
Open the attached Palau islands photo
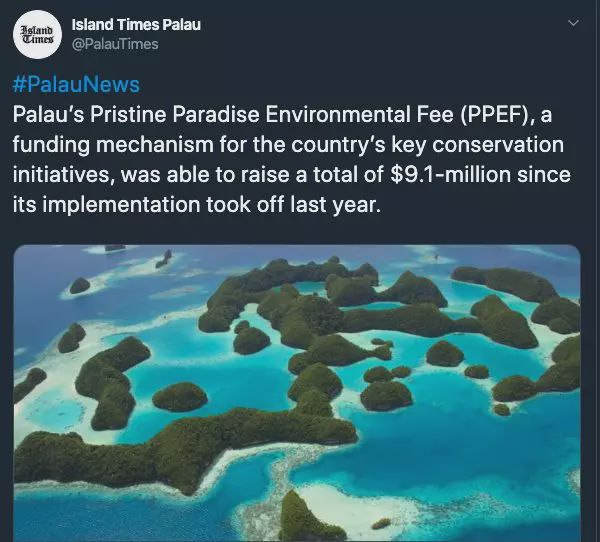pyautogui.click(x=297, y=392)
